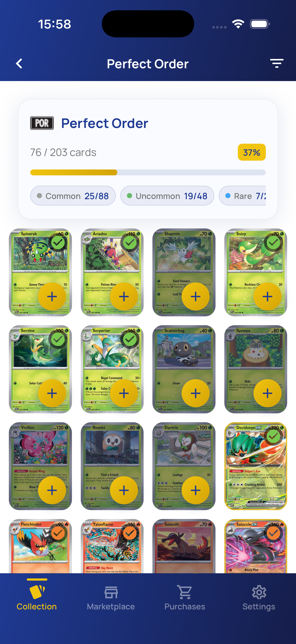
Task: Click the POR set logo icon
Action: point(42,123)
